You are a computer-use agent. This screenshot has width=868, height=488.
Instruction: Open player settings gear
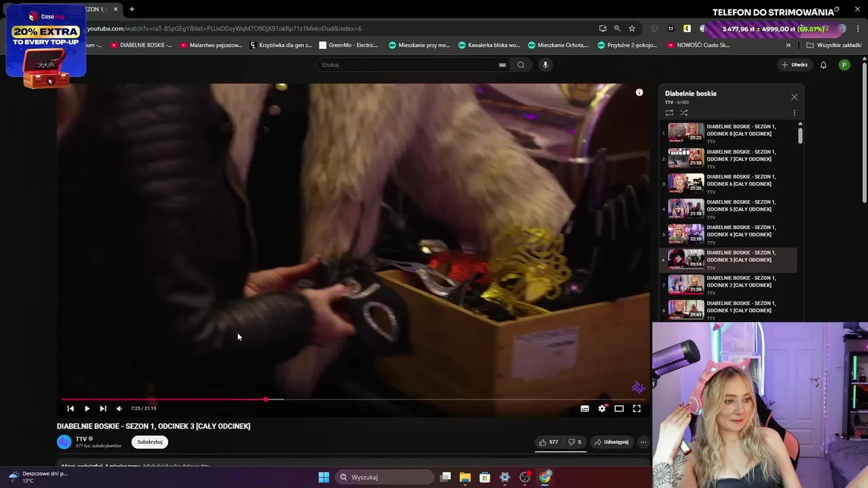601,409
